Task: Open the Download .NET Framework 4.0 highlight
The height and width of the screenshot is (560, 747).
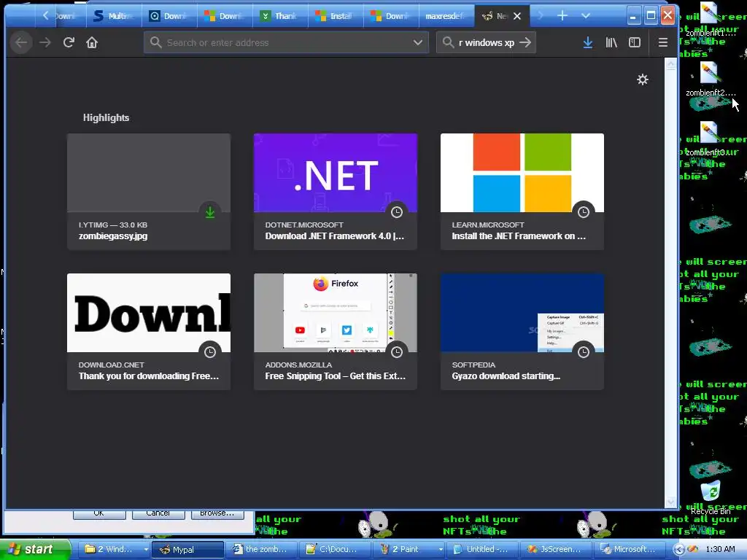Action: [x=336, y=192]
